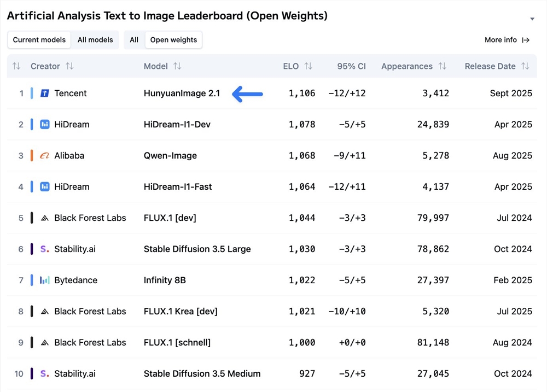Click HiDream logo in HiDream-I1-Dev row

point(45,125)
